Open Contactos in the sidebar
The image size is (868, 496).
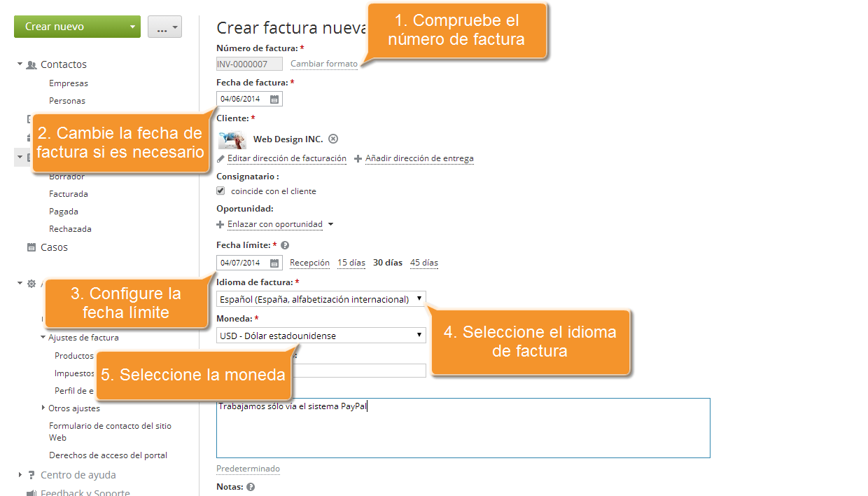tap(64, 64)
